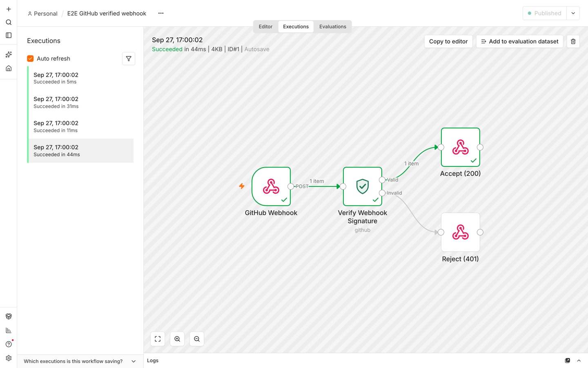
Task: Uncheck the Auto refresh checkbox
Action: click(x=30, y=58)
